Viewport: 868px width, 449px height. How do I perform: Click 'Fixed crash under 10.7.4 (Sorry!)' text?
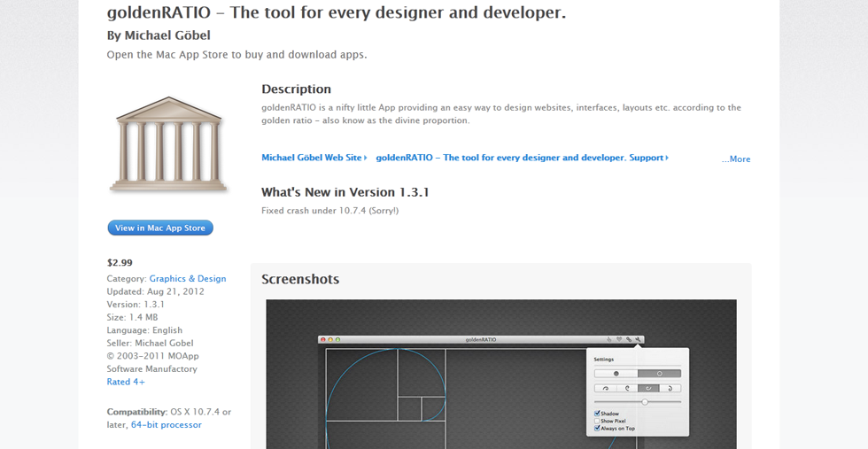pyautogui.click(x=329, y=211)
